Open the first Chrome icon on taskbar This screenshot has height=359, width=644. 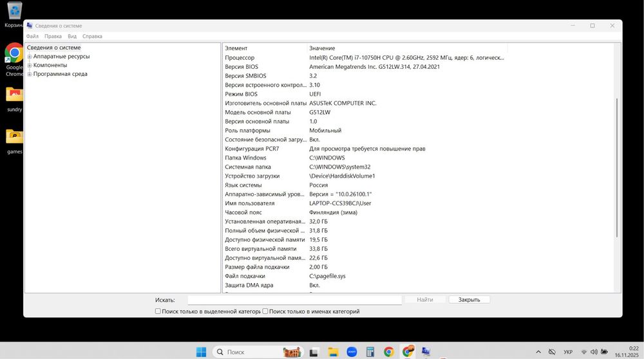pyautogui.click(x=388, y=352)
